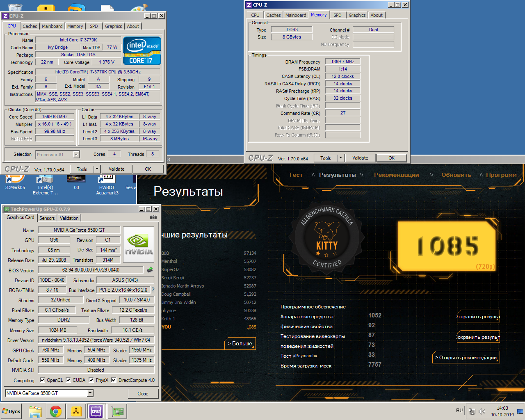Click the DRAM Frequency value 1399.7 MHz
This screenshot has width=525, height=420.
pyautogui.click(x=343, y=62)
